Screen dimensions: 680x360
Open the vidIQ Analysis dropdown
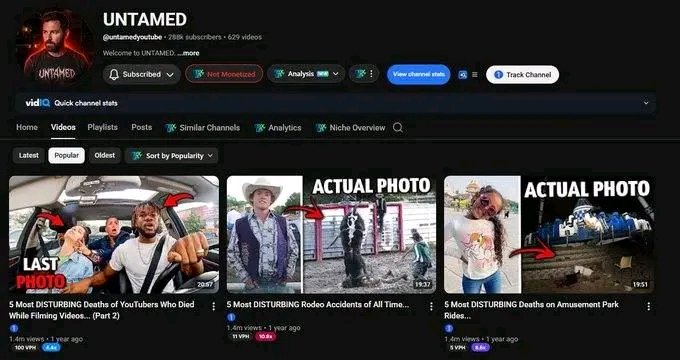306,74
